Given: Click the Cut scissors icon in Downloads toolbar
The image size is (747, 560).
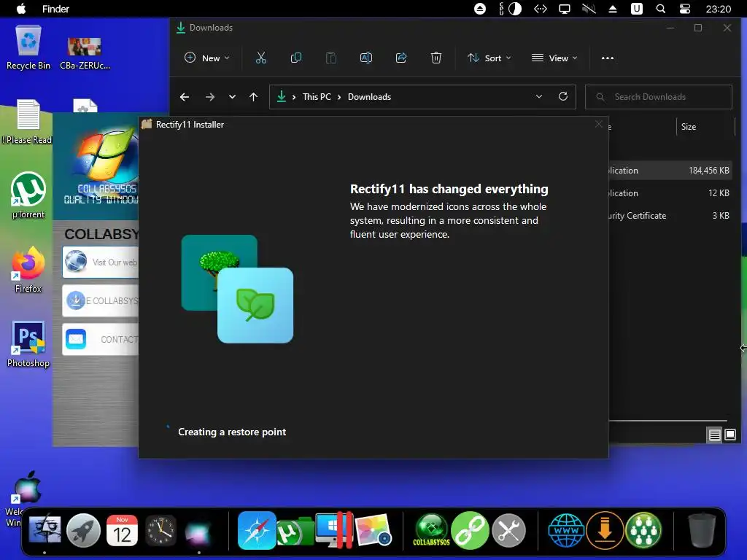Looking at the screenshot, I should click(260, 58).
